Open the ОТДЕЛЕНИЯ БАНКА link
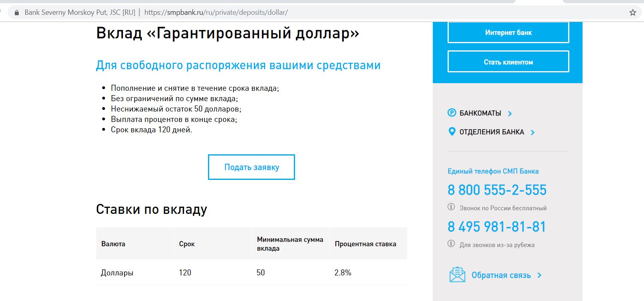644x301 pixels. [x=491, y=132]
